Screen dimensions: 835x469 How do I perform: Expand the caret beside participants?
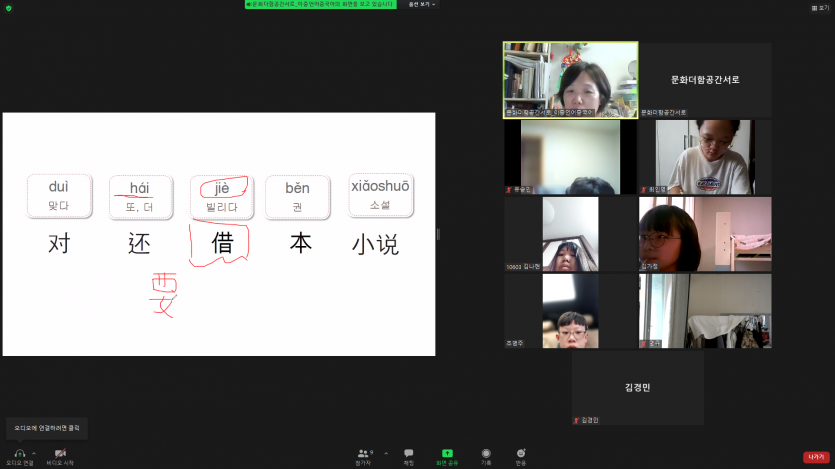386,452
